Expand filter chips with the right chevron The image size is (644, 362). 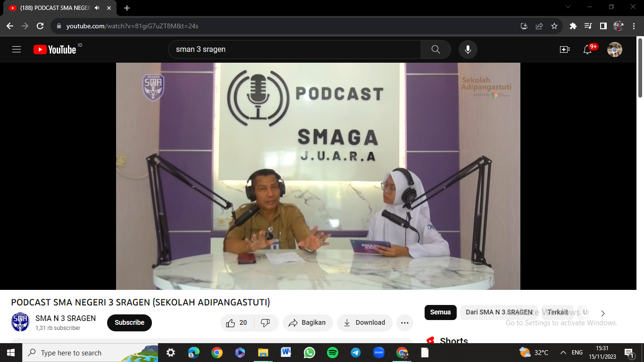click(x=602, y=313)
